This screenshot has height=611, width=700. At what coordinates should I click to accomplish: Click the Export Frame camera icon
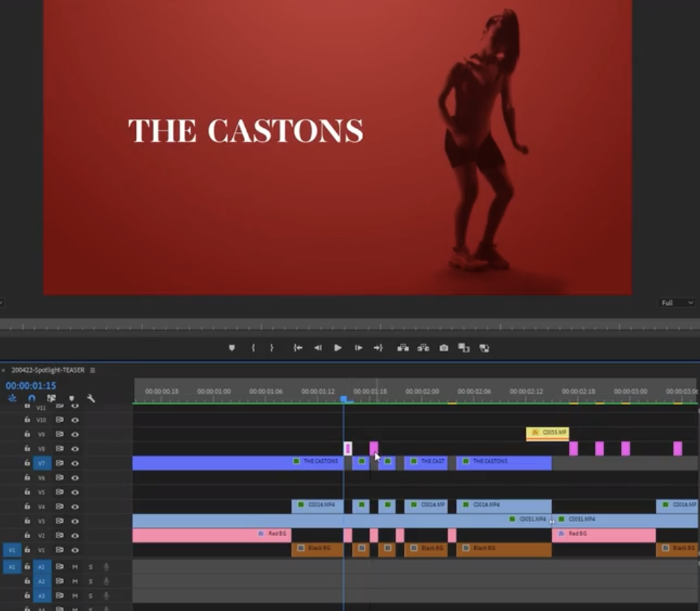(x=444, y=348)
